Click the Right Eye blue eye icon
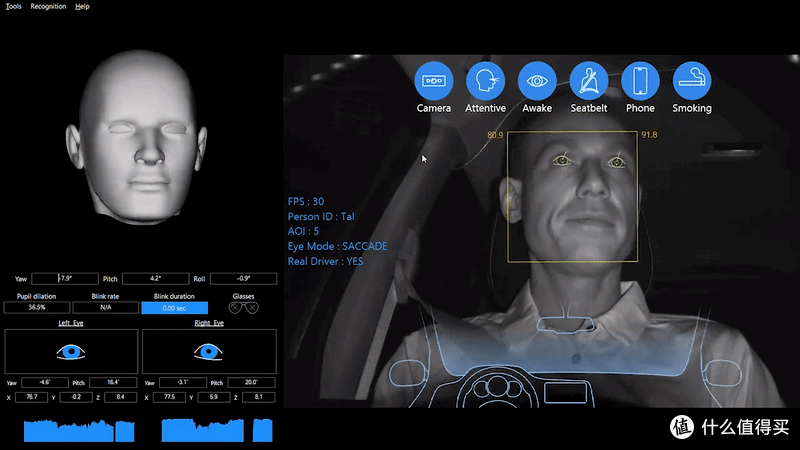Screen dimensions: 800x450 point(208,352)
